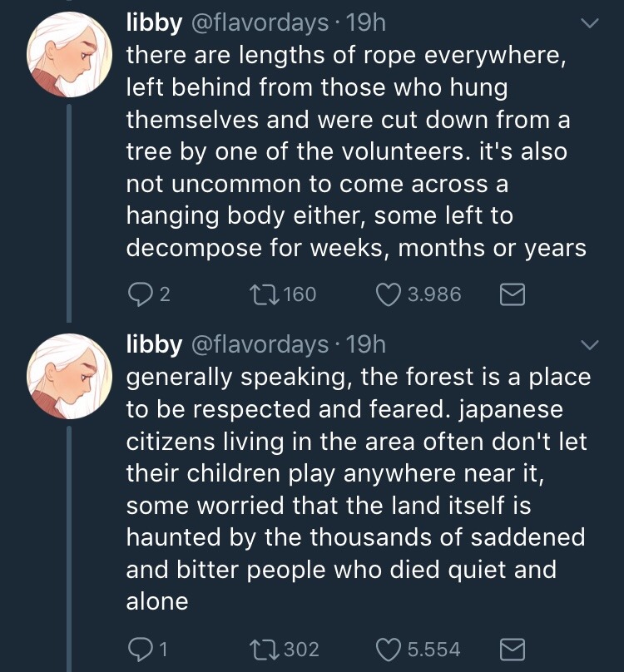This screenshot has width=624, height=672.
Task: Visit @flavordays handle on the first tweet
Action: [x=260, y=23]
